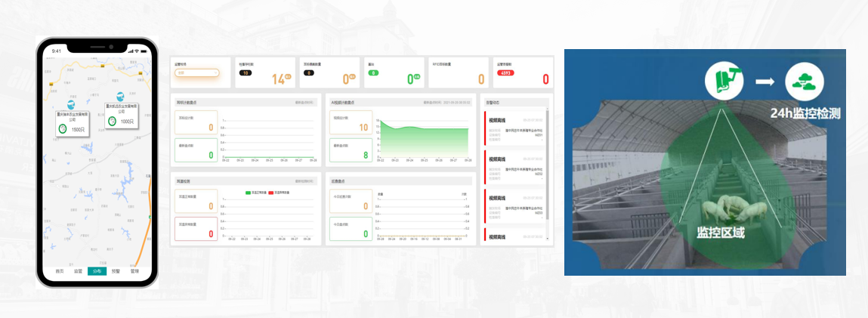868x318 pixels.
Task: Click the large orange value 14
Action: point(279,79)
